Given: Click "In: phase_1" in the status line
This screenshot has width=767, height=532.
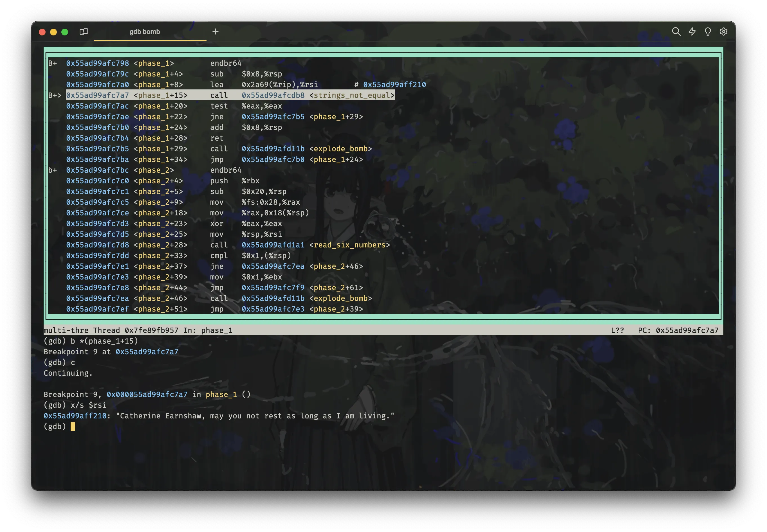Looking at the screenshot, I should point(208,330).
